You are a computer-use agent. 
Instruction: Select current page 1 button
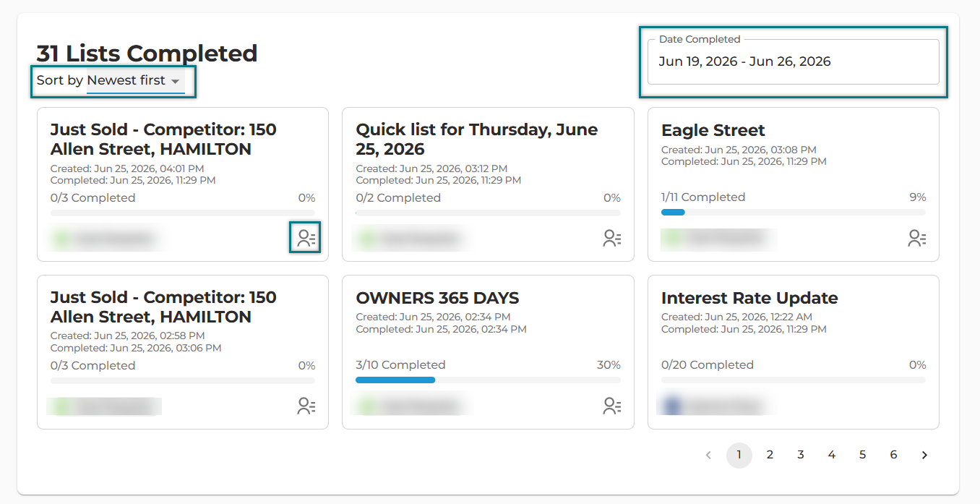tap(739, 455)
